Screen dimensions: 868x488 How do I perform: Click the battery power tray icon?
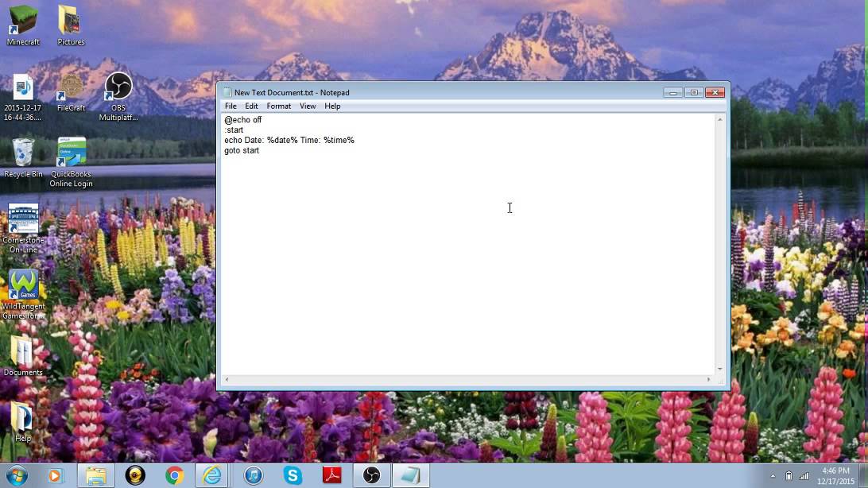point(789,476)
